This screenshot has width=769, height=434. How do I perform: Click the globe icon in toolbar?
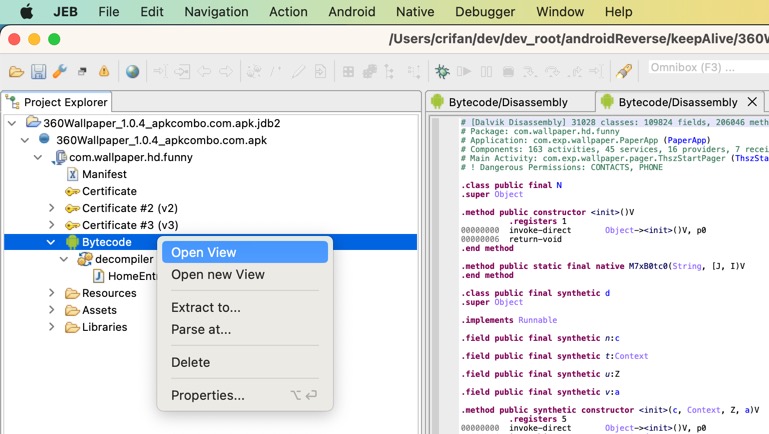pos(132,72)
